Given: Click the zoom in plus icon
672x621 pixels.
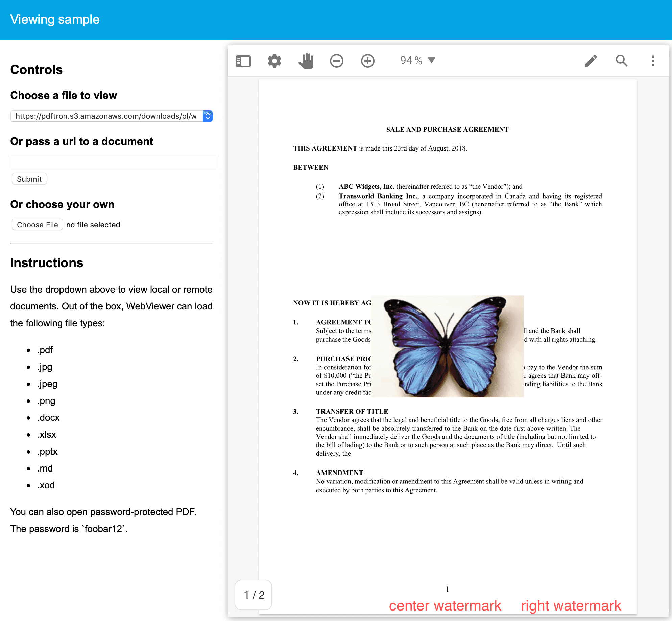Looking at the screenshot, I should click(x=367, y=61).
